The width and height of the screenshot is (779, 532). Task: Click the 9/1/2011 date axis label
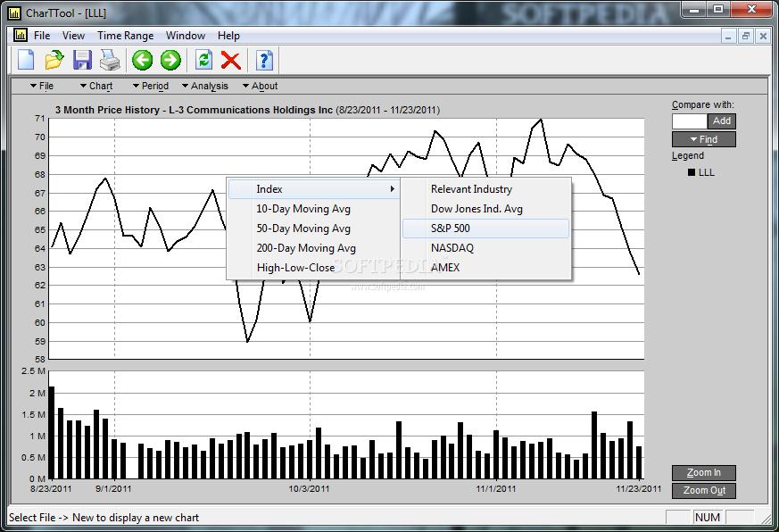coord(113,489)
